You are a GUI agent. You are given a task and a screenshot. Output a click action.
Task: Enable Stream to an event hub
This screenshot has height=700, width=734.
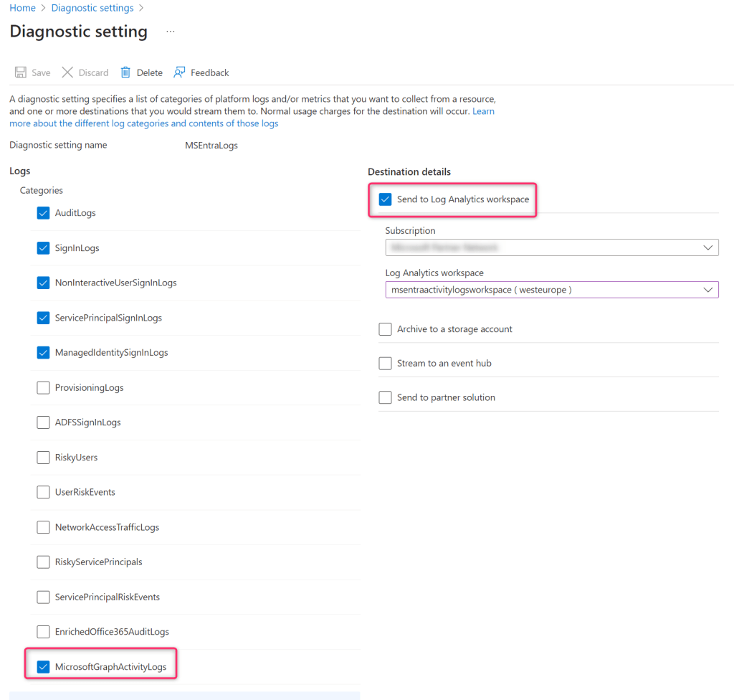pyautogui.click(x=386, y=364)
